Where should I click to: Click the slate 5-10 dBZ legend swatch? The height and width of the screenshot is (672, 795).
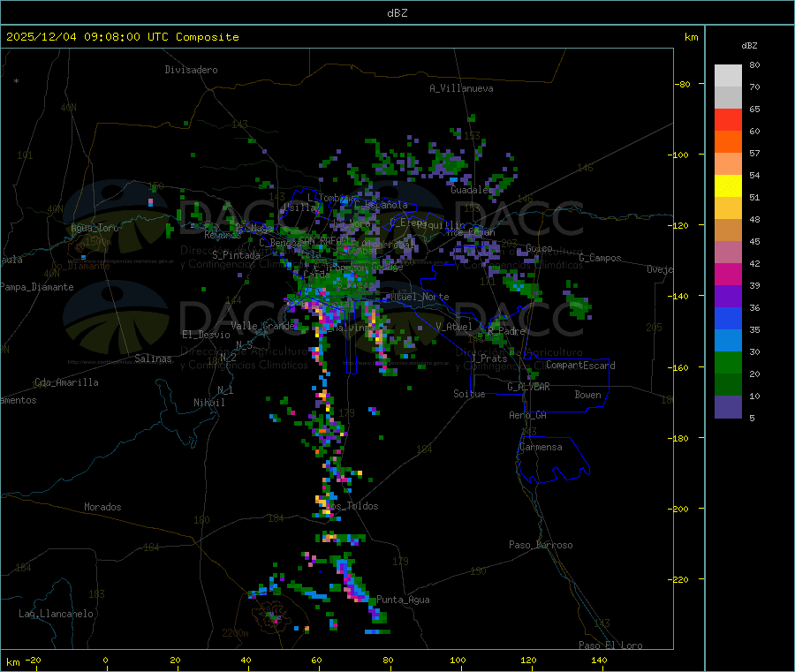(728, 407)
